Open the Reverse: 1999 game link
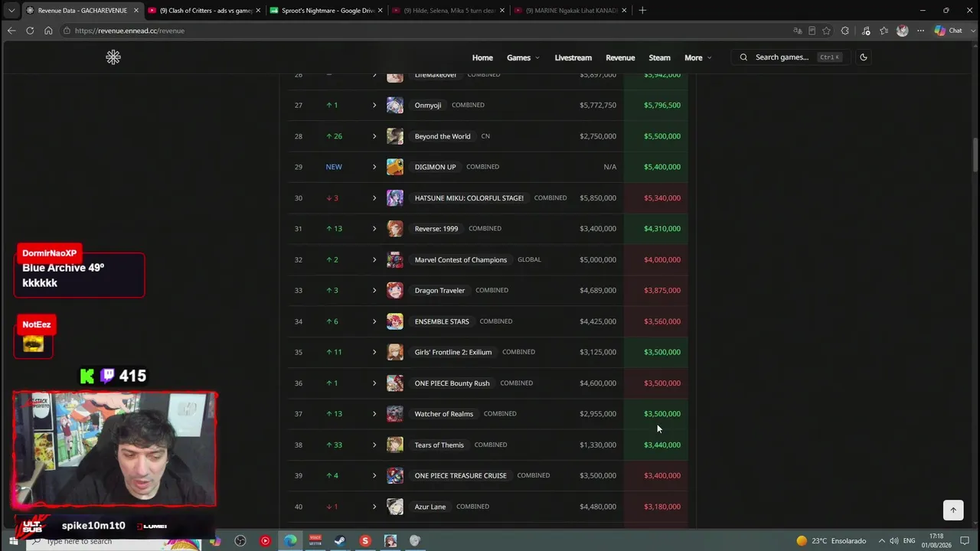980x551 pixels. point(436,229)
